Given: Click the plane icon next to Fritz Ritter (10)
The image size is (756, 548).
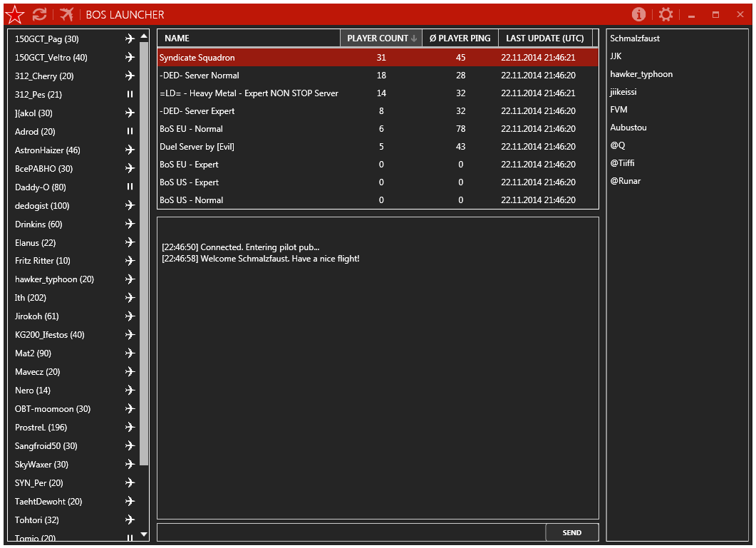Looking at the screenshot, I should pyautogui.click(x=130, y=261).
